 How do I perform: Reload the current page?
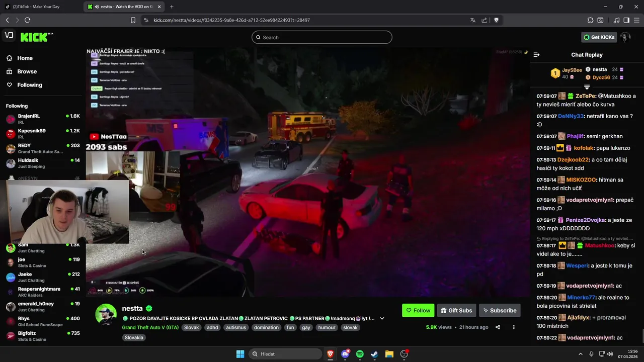(x=27, y=20)
